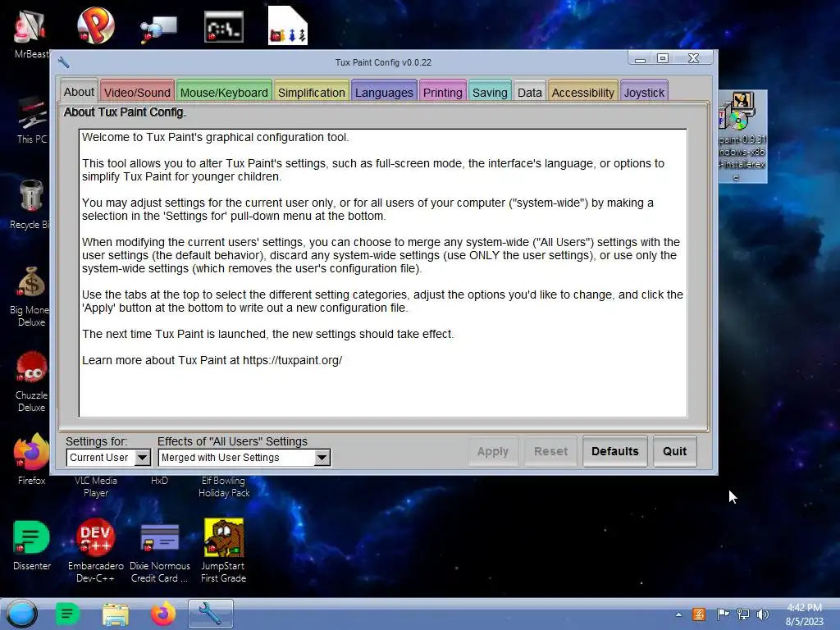
Task: Open the volume speaker tray icon
Action: pyautogui.click(x=762, y=614)
